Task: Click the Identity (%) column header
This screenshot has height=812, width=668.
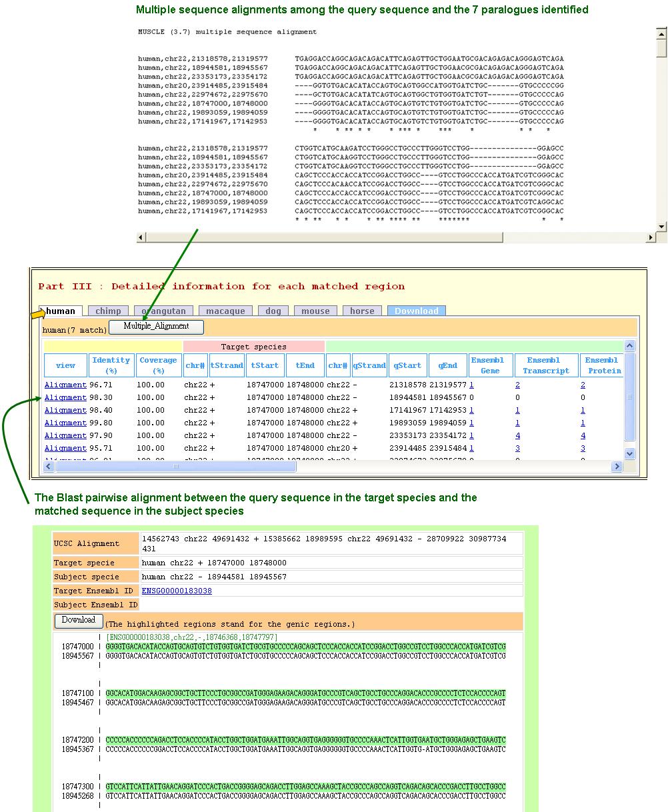Action: [111, 365]
